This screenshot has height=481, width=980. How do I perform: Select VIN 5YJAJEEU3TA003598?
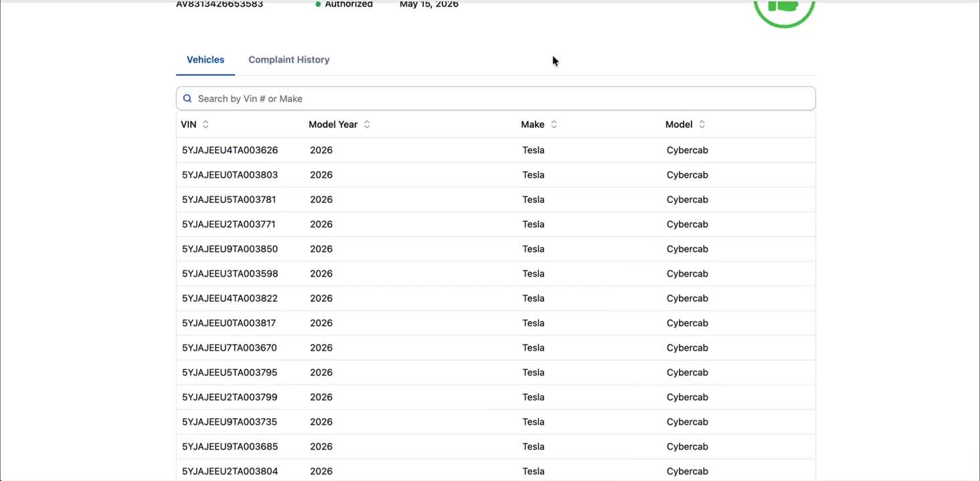tap(230, 274)
